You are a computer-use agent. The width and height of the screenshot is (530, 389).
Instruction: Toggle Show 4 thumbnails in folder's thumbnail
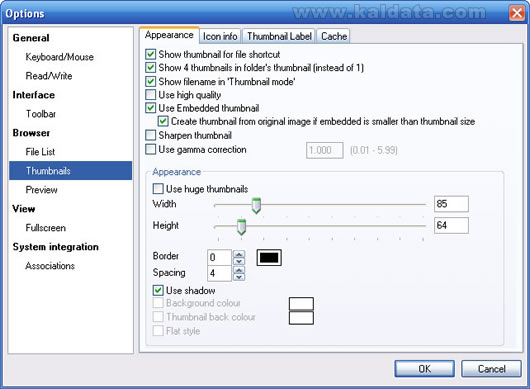coord(150,68)
